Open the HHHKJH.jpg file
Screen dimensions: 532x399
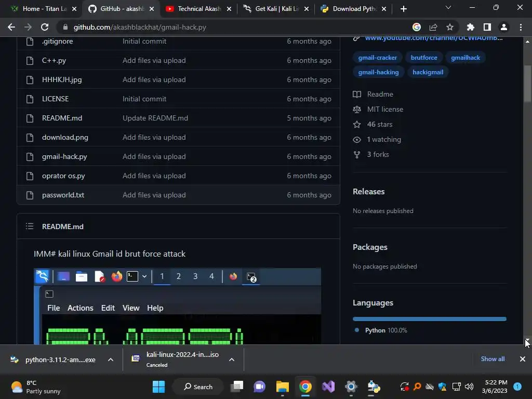click(x=62, y=79)
